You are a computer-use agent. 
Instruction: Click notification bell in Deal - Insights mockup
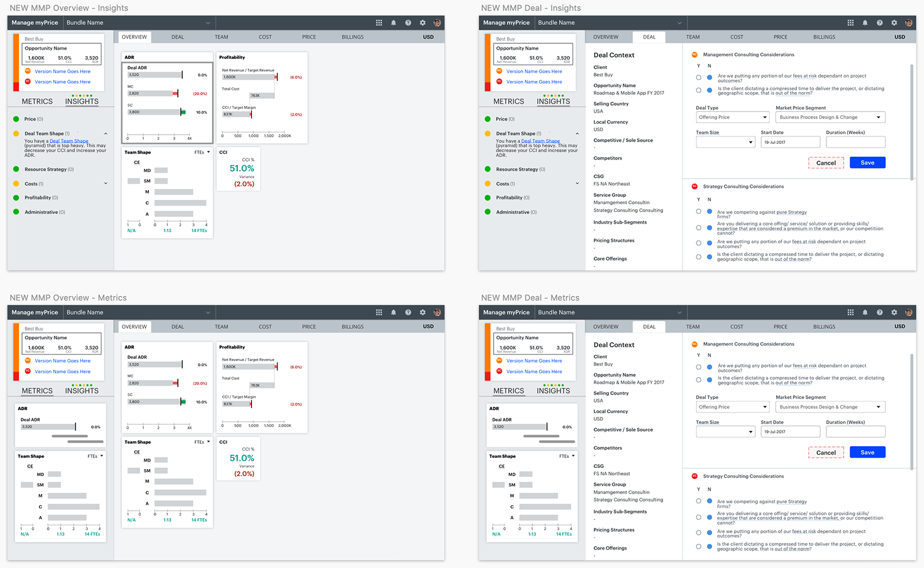tap(865, 23)
